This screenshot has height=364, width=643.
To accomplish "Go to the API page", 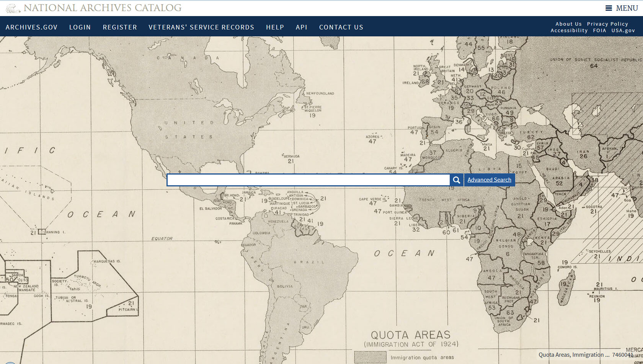I will tap(302, 27).
